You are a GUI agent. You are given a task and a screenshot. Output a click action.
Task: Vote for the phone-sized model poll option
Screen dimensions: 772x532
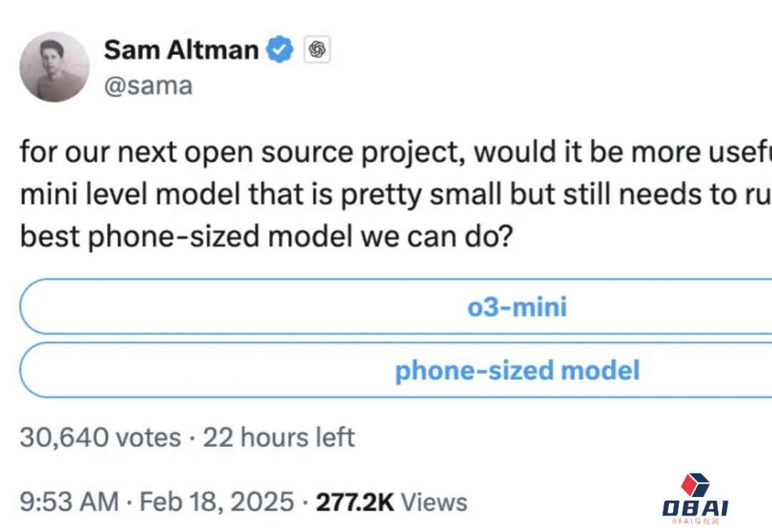click(x=396, y=370)
